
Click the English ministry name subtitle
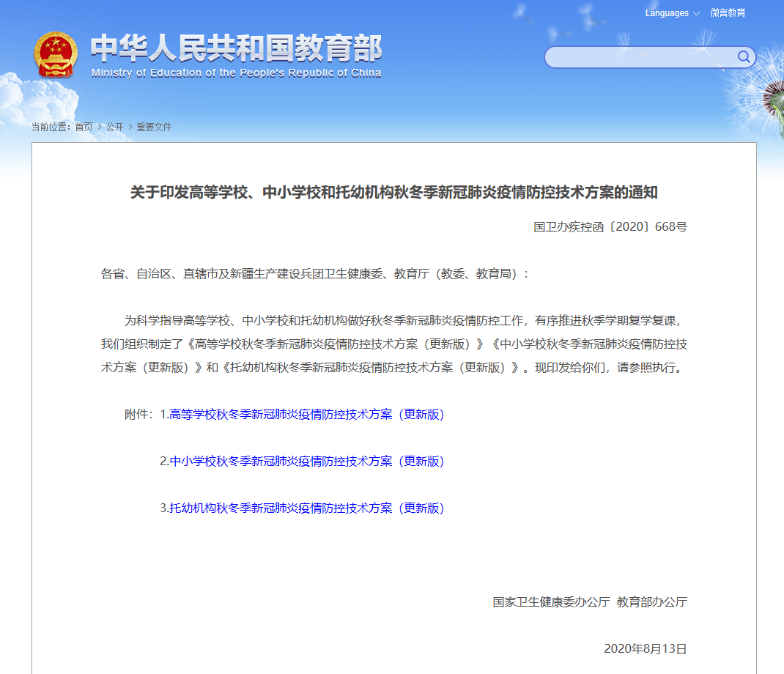(236, 73)
